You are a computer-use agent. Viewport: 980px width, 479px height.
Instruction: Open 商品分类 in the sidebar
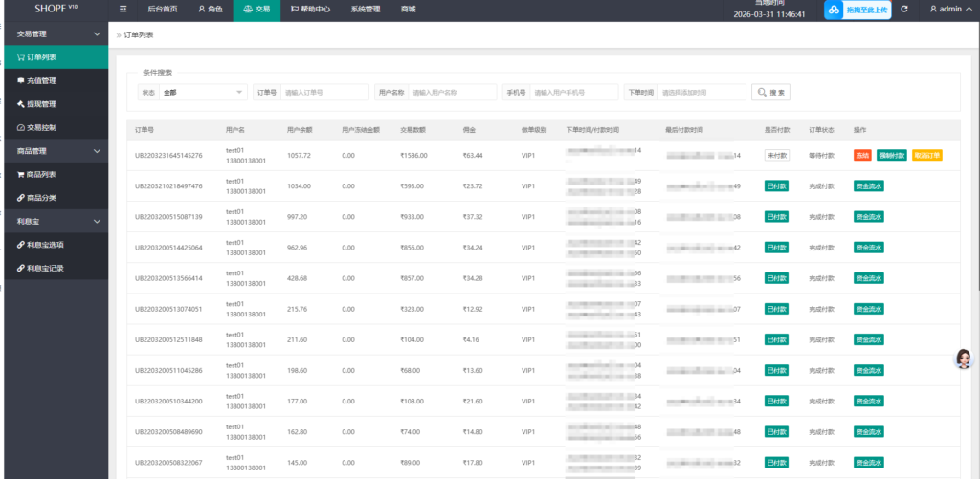click(41, 198)
